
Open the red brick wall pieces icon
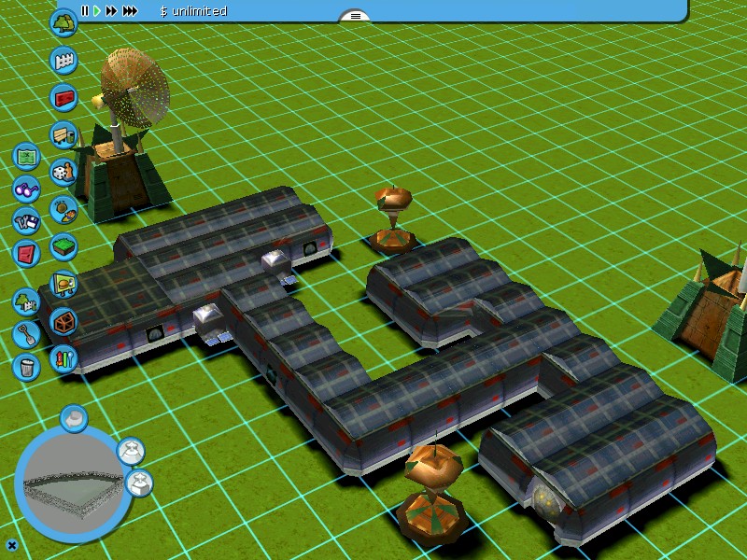[x=63, y=97]
